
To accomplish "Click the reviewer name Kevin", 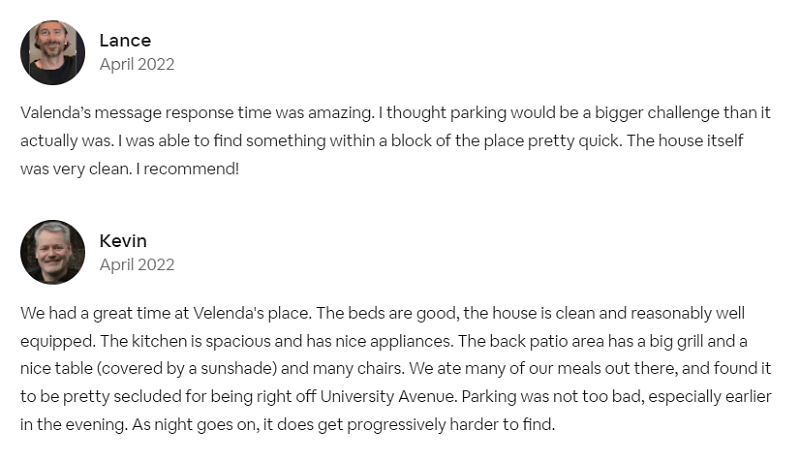I will pyautogui.click(x=123, y=241).
